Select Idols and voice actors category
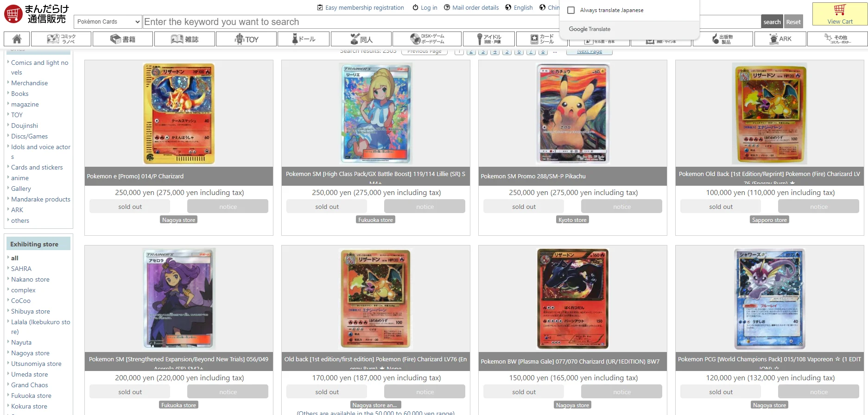 (x=41, y=152)
